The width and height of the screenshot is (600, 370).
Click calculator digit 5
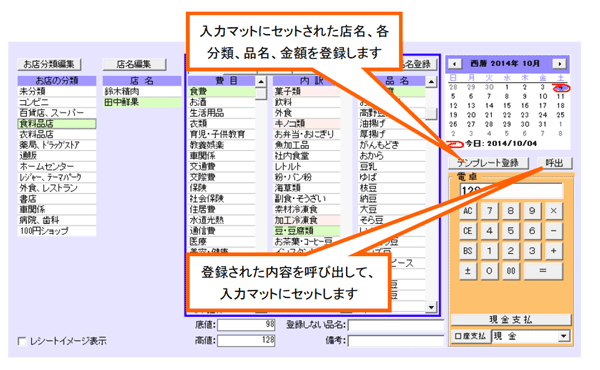[510, 231]
